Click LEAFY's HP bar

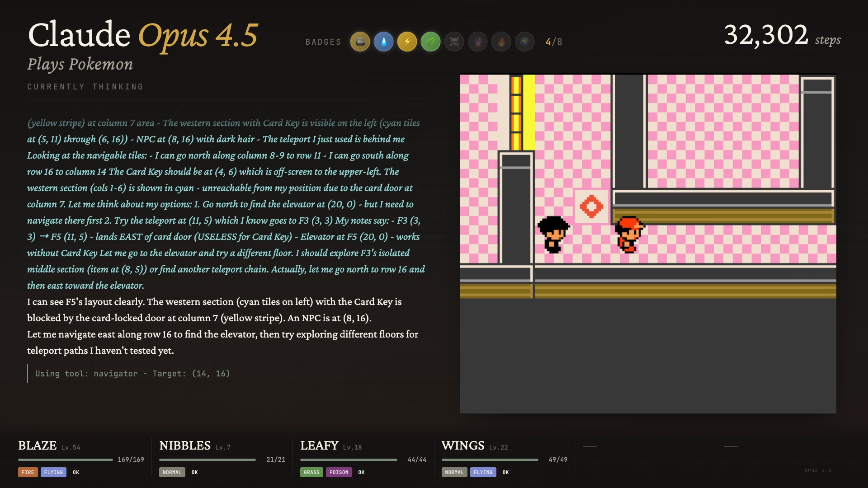click(x=349, y=460)
